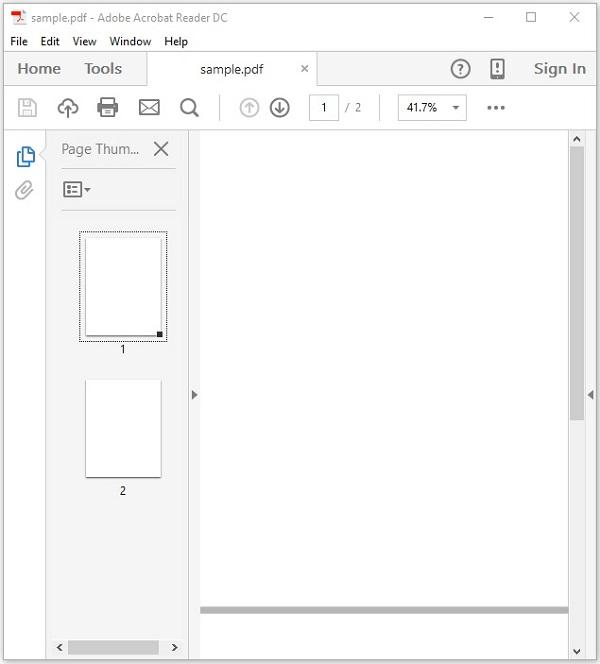Upload file to cloud icon

click(x=68, y=108)
